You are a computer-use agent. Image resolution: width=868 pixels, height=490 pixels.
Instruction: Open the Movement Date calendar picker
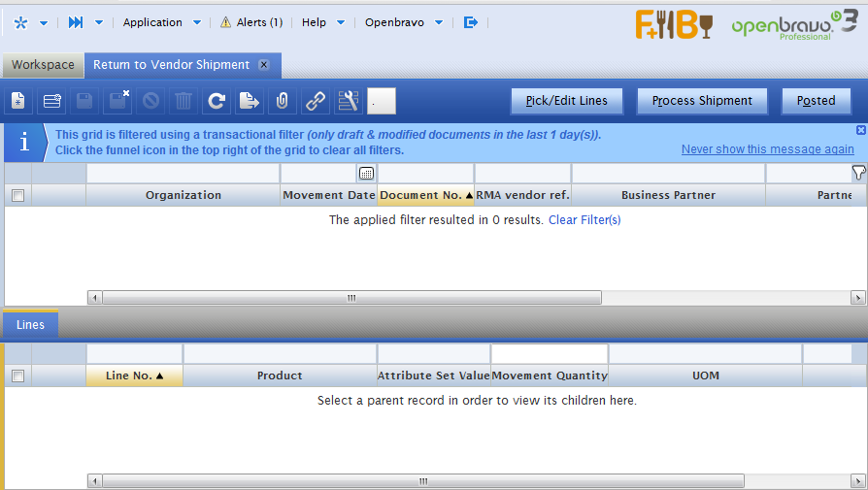pos(366,174)
